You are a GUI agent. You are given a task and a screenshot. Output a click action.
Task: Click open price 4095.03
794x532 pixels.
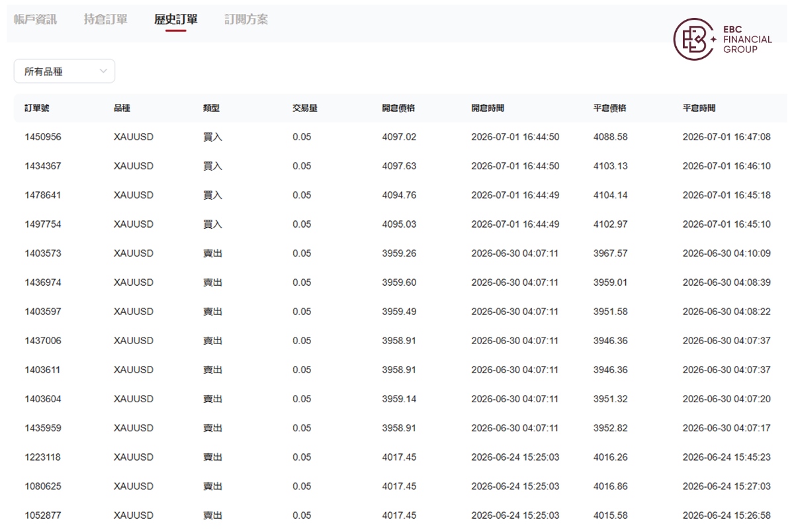click(399, 224)
